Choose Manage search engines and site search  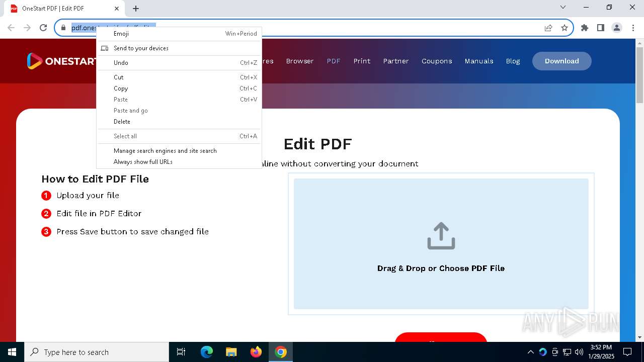pyautogui.click(x=179, y=151)
